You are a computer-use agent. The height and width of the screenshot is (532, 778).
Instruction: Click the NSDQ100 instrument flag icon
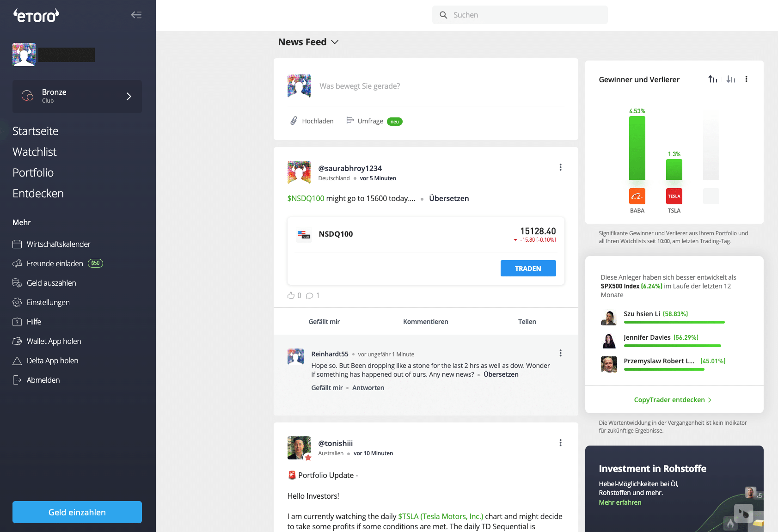(x=304, y=235)
